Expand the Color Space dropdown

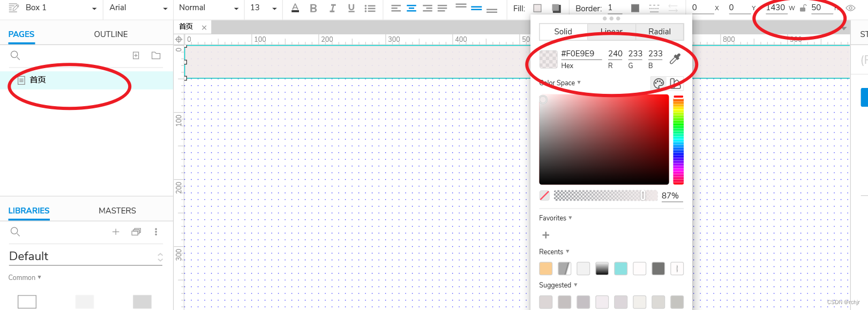[x=560, y=83]
